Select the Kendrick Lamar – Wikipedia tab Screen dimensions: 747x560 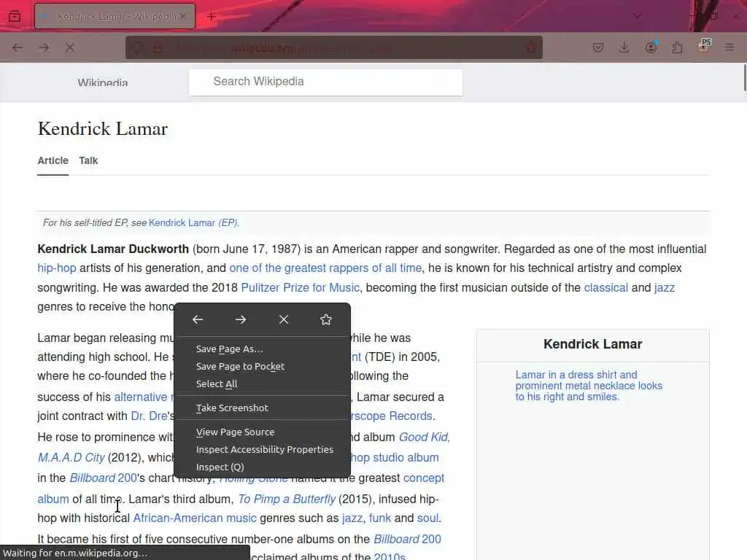(x=115, y=16)
